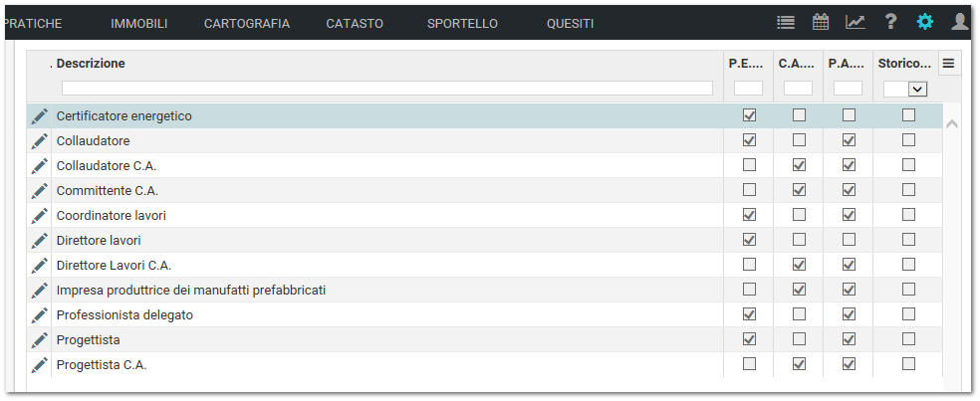Click the help question mark icon
Image resolution: width=980 pixels, height=401 pixels.
891,22
